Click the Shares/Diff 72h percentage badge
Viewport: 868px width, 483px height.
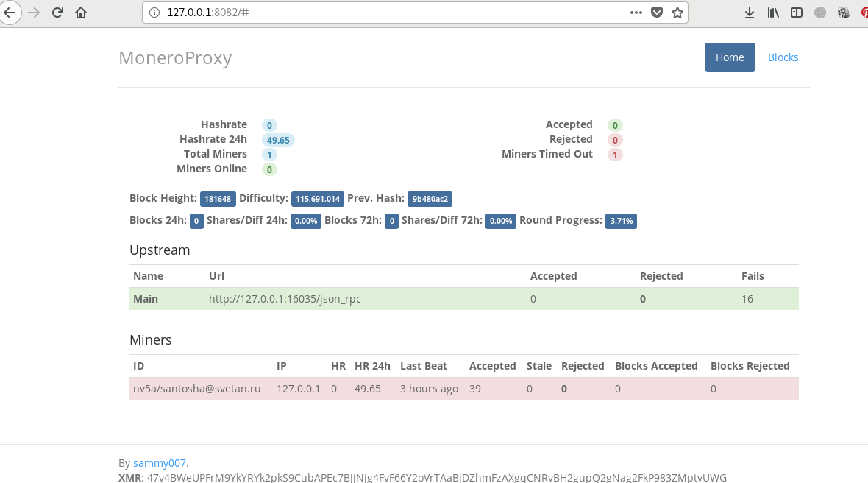500,221
